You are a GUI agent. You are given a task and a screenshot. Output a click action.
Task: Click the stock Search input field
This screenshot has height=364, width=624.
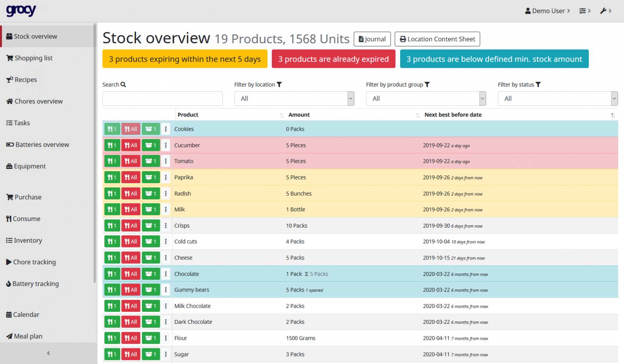162,99
